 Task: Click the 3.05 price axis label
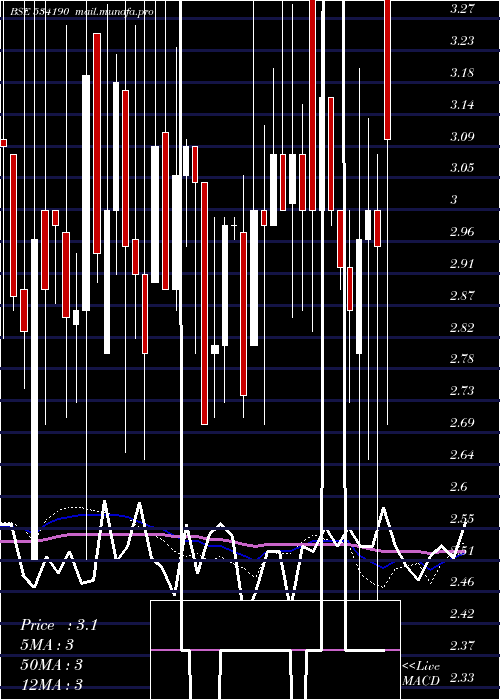click(461, 168)
